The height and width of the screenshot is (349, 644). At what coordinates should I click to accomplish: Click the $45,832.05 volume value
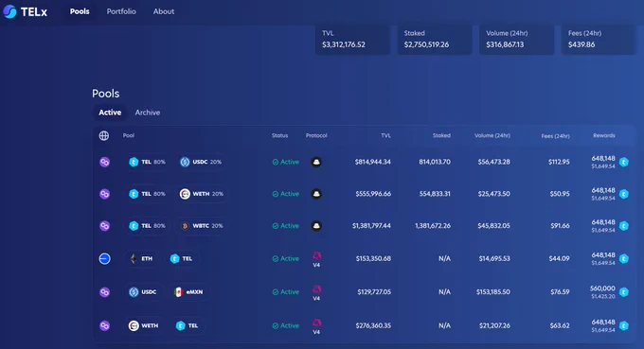click(x=493, y=226)
